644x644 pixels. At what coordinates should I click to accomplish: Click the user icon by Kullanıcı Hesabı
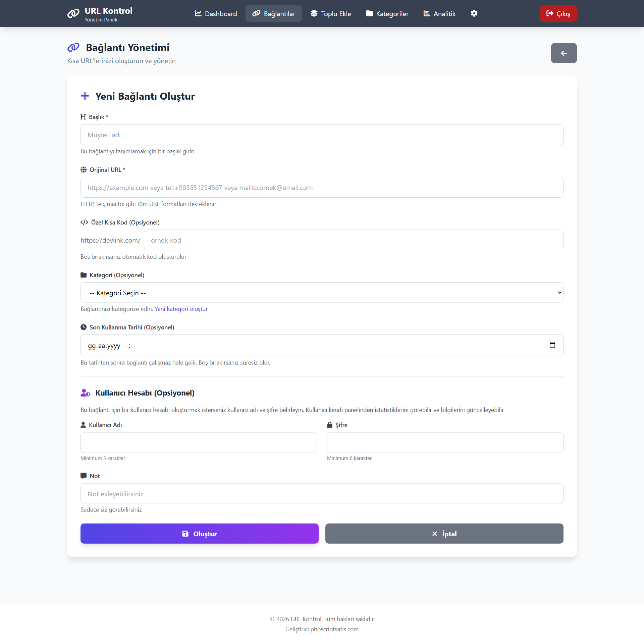pyautogui.click(x=86, y=393)
